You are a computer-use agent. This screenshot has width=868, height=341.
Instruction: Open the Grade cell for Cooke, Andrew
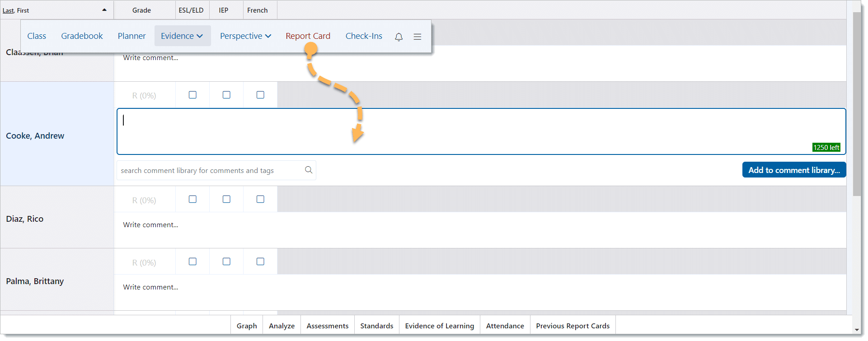click(144, 95)
